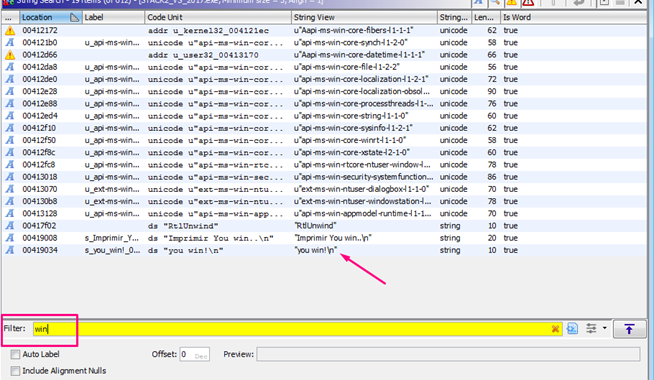Click the Len... column header

pyautogui.click(x=485, y=18)
